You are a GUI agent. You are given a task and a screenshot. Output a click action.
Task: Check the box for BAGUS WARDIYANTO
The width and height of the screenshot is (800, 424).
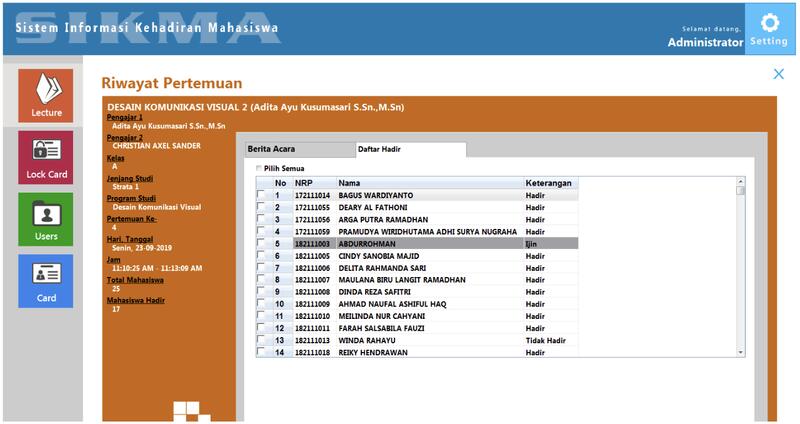(x=261, y=194)
